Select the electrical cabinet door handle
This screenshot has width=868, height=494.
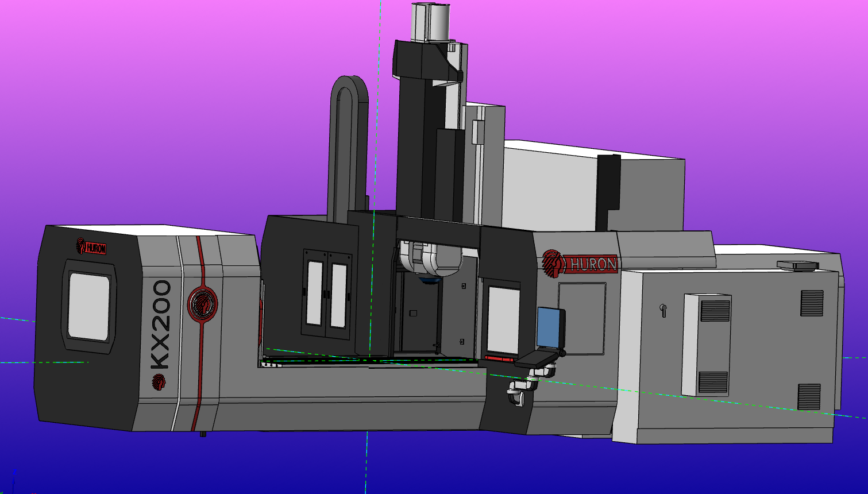pyautogui.click(x=663, y=310)
